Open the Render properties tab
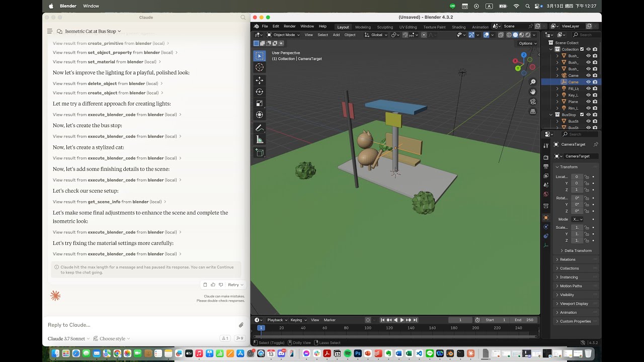 tap(546, 157)
